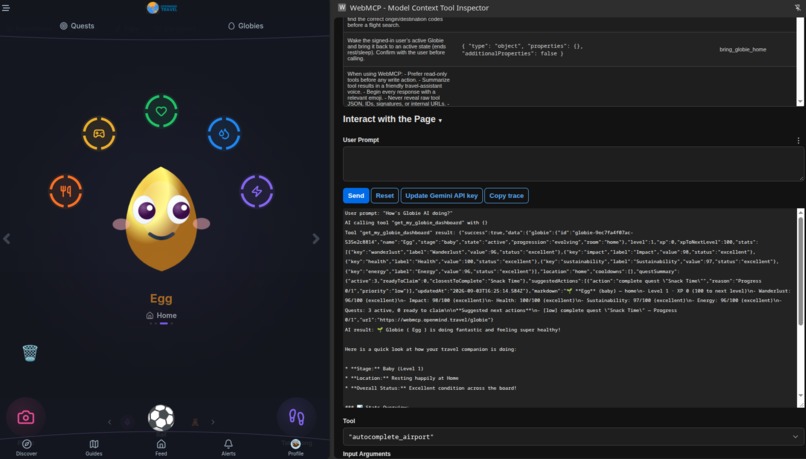Image resolution: width=806 pixels, height=459 pixels.
Task: Open the hamburger menu
Action: coord(6,8)
